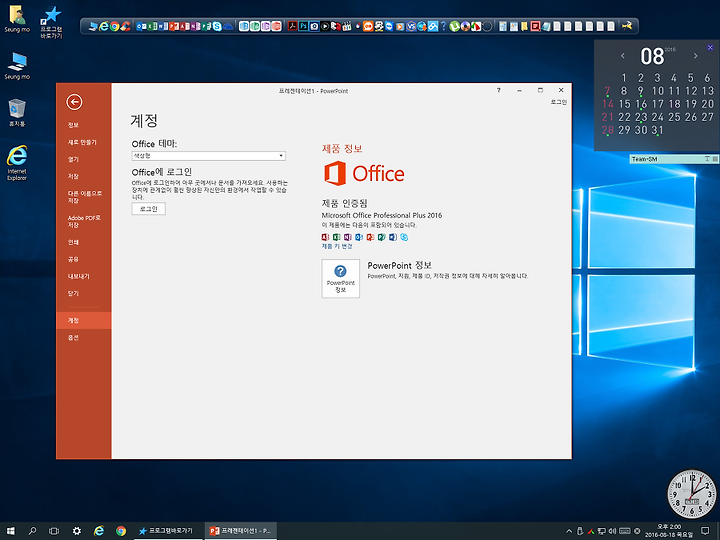Image resolution: width=720 pixels, height=540 pixels.
Task: Click the Team-SM widget bar
Action: tap(674, 159)
